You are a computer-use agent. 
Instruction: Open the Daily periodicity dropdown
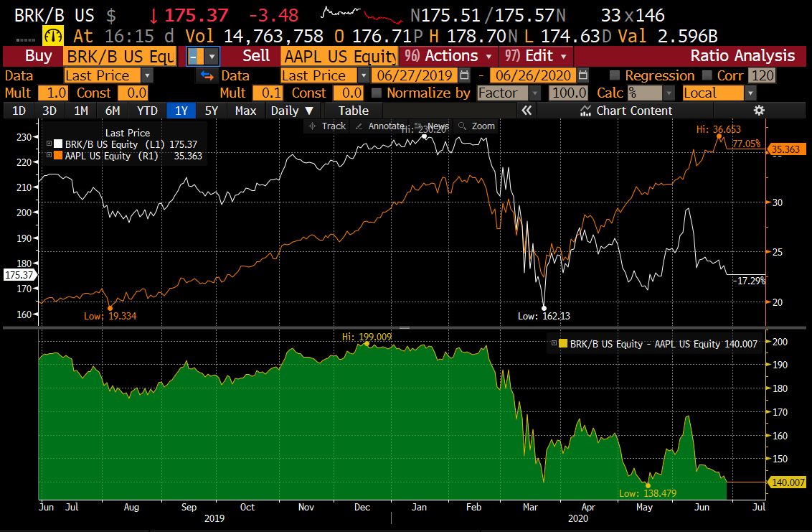(292, 111)
